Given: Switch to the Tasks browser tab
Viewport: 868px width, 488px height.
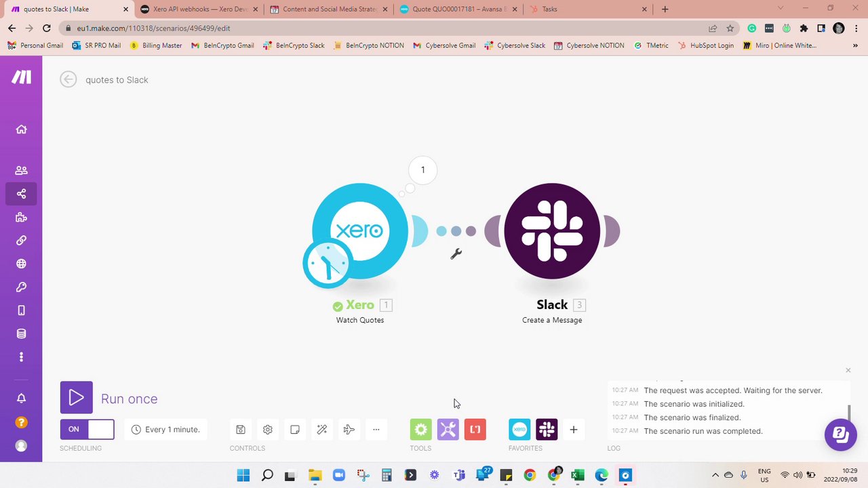Looking at the screenshot, I should pyautogui.click(x=587, y=9).
